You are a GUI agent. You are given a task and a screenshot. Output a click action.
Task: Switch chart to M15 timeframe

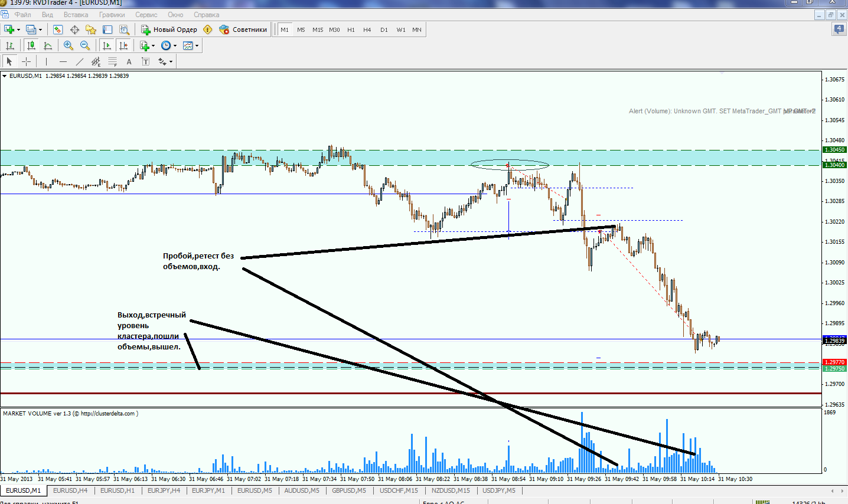pos(318,30)
